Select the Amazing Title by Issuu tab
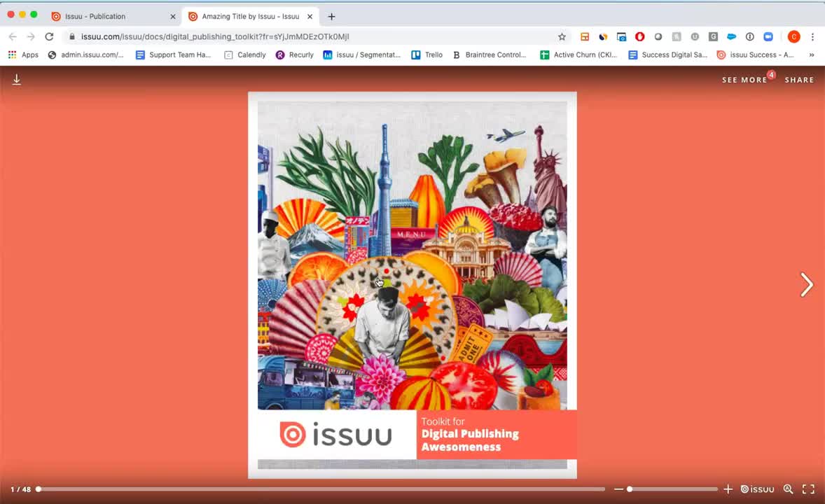The image size is (825, 504). coord(250,16)
